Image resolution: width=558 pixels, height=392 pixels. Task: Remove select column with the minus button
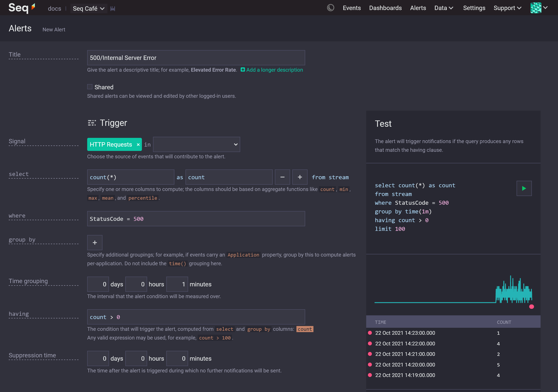pos(282,177)
